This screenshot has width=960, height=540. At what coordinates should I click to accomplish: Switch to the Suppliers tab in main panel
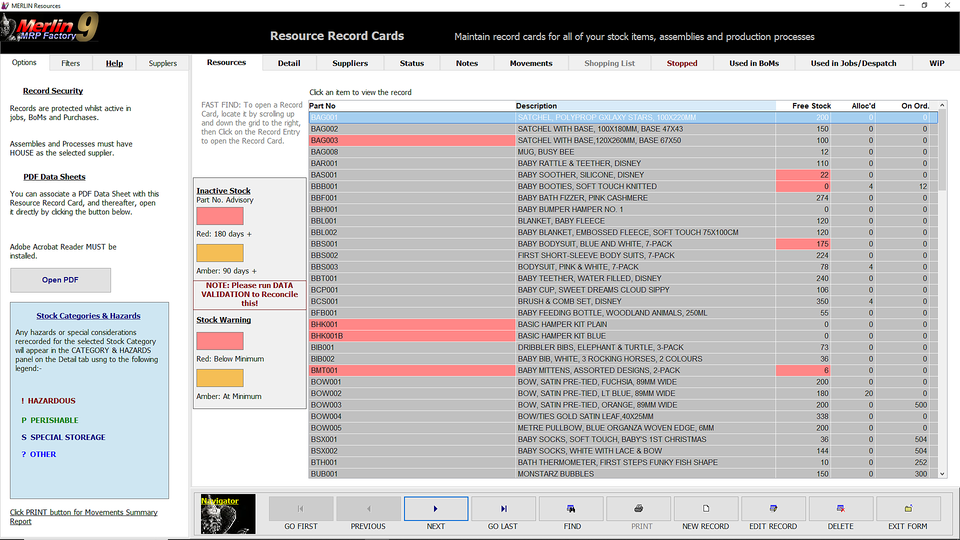(x=350, y=63)
